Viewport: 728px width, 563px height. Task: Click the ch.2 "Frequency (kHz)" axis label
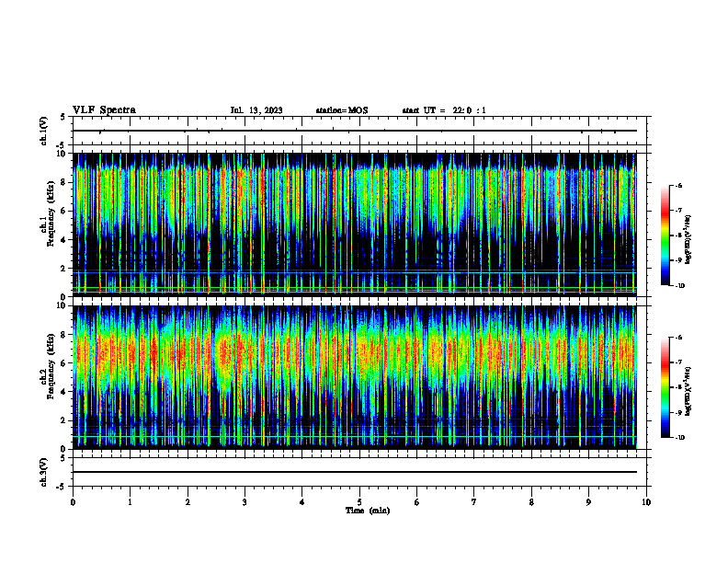[50, 366]
